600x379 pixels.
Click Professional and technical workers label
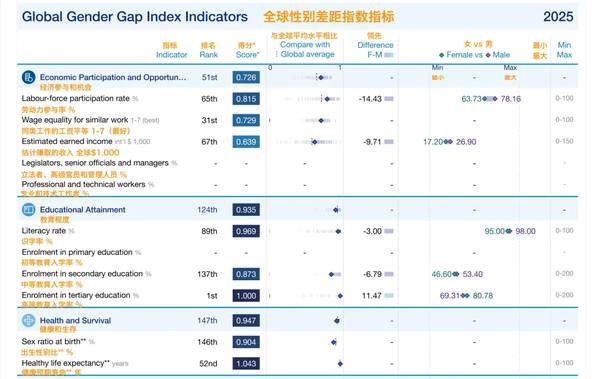click(x=83, y=184)
